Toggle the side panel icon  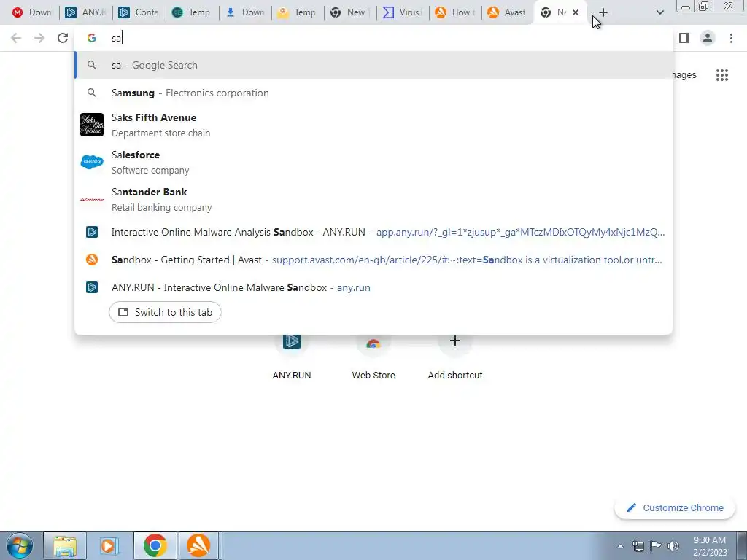[684, 38]
